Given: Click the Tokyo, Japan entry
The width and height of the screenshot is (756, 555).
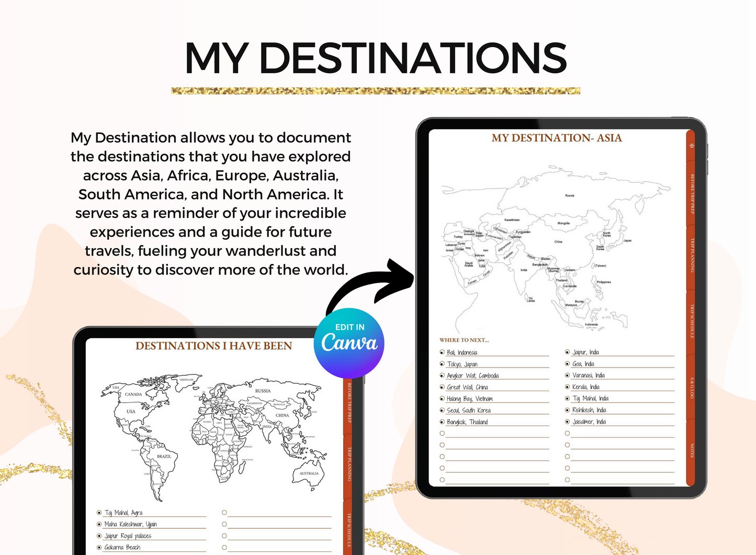Looking at the screenshot, I should (463, 364).
